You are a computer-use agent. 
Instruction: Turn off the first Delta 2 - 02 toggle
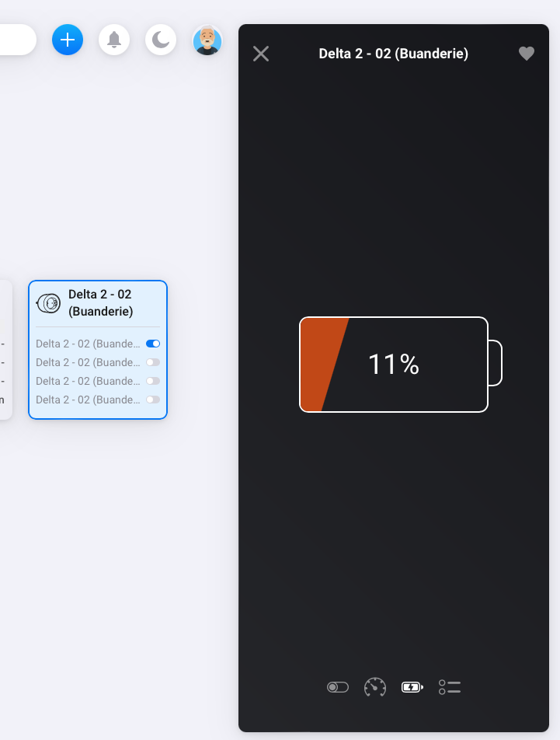point(153,344)
